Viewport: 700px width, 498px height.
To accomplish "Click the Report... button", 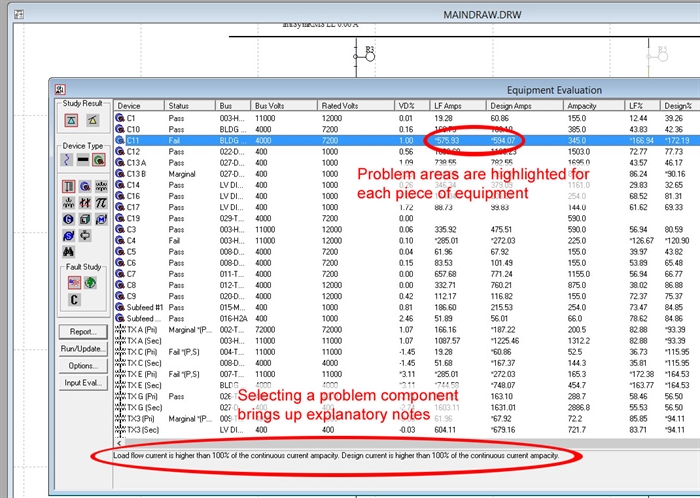I will coord(81,331).
